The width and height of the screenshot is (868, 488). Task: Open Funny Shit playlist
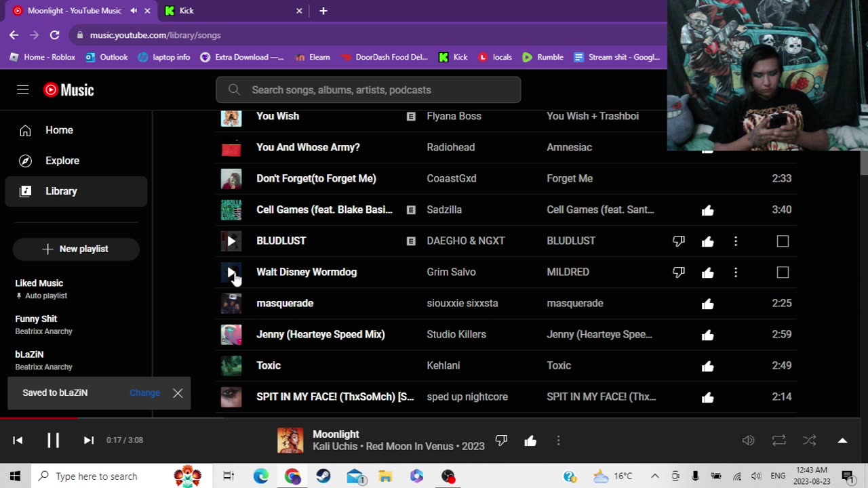pyautogui.click(x=36, y=319)
